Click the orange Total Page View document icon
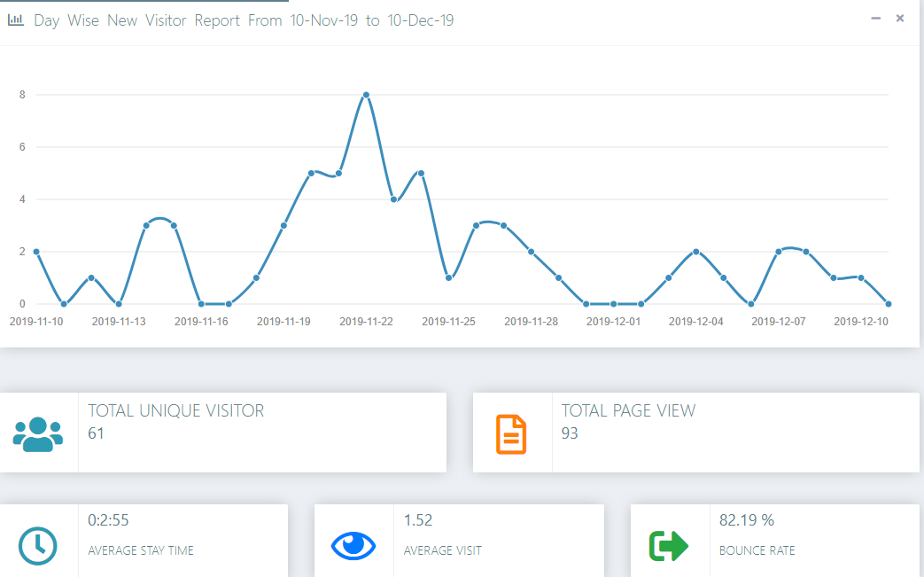Image resolution: width=924 pixels, height=577 pixels. [x=511, y=434]
